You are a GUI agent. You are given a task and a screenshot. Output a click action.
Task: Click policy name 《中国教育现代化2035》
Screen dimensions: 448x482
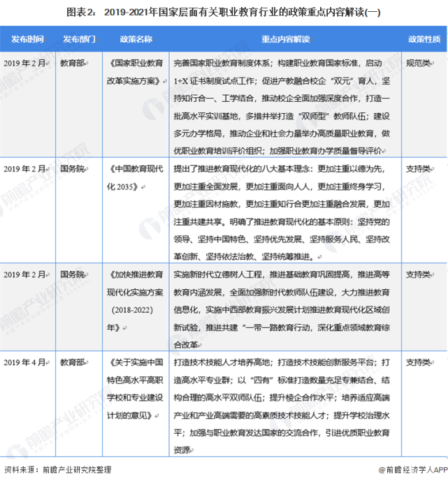point(135,177)
